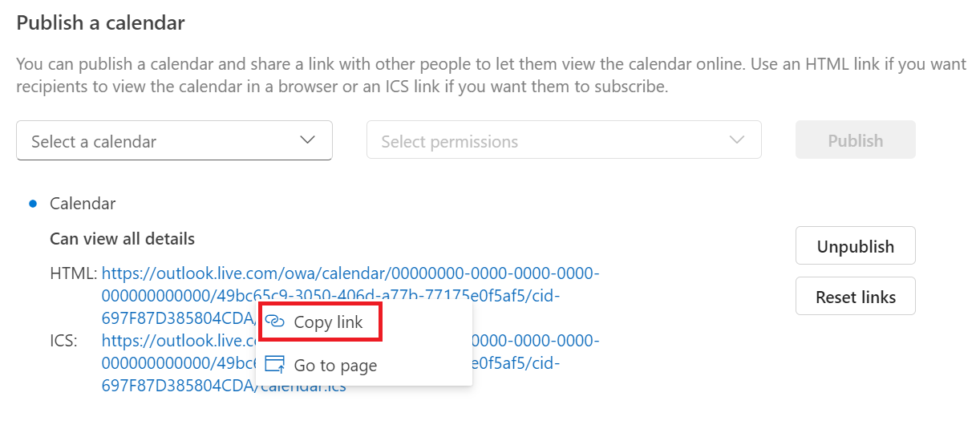Image resolution: width=980 pixels, height=441 pixels.
Task: Open the HTML calendar link URL
Action: [x=350, y=274]
